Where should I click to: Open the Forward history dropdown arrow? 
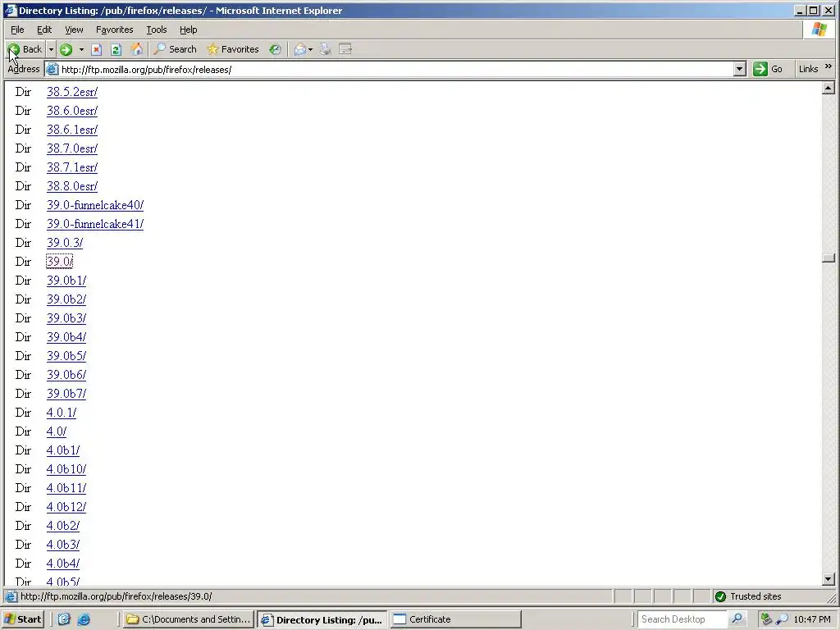pos(81,49)
